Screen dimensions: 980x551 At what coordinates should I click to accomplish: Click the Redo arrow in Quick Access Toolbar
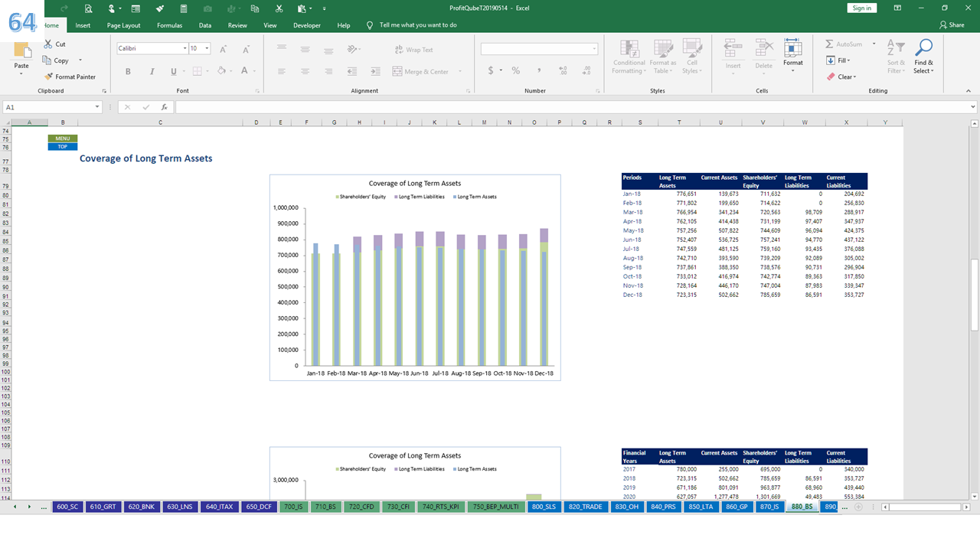pos(64,8)
